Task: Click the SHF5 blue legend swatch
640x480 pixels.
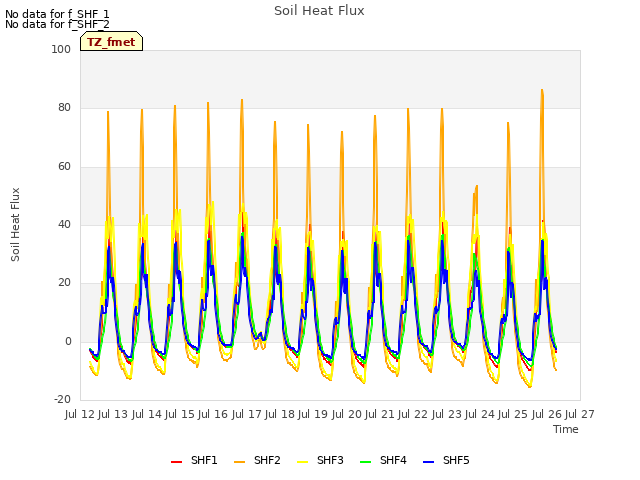Action: click(x=429, y=462)
